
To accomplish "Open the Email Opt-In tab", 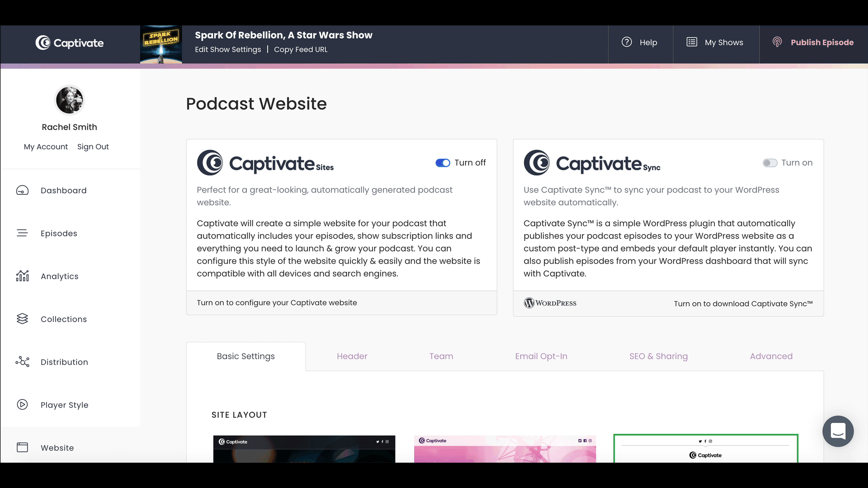I will click(541, 356).
